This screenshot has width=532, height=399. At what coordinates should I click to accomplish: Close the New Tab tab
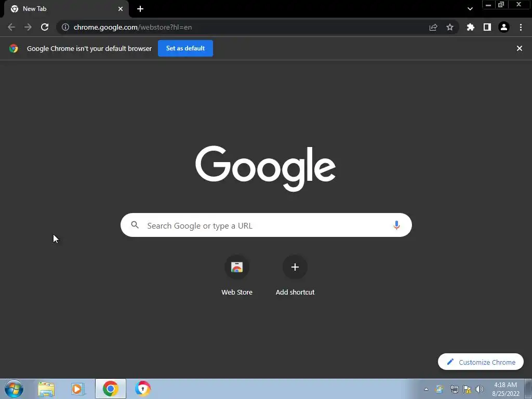[x=121, y=9]
